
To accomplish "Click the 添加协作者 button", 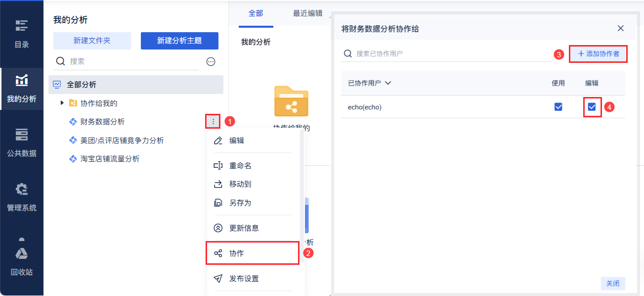I will tap(598, 54).
